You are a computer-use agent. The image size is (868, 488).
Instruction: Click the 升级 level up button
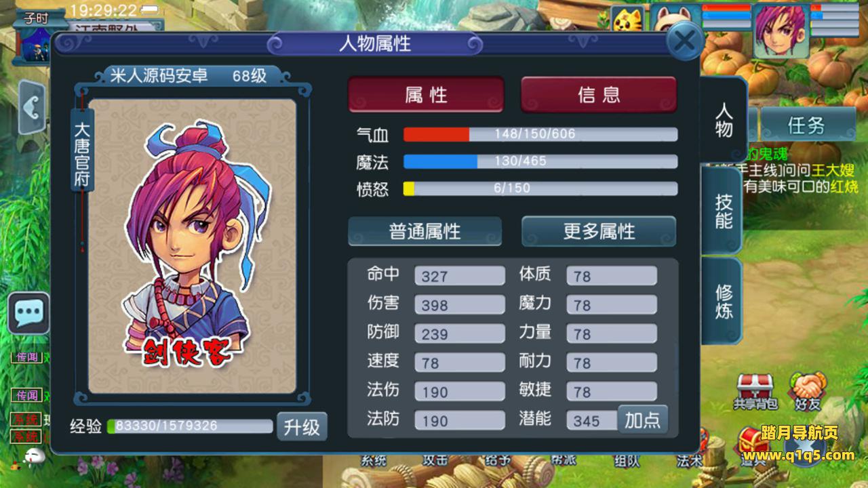tap(302, 427)
